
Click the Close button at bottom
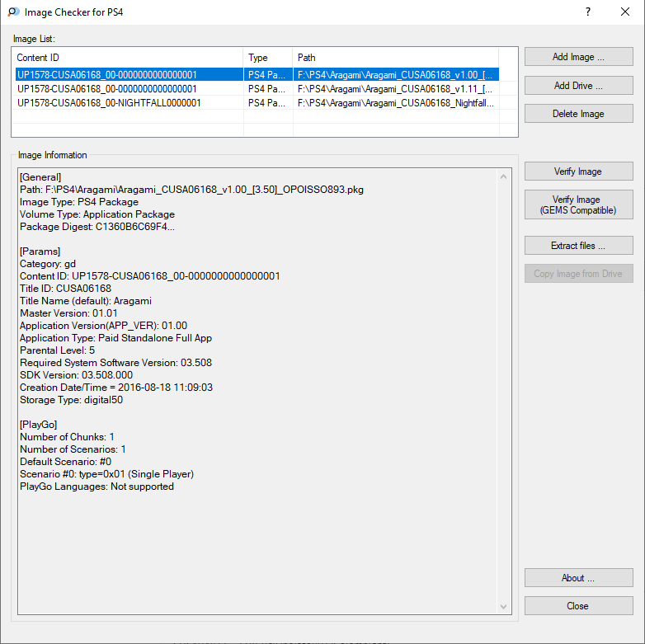pos(578,606)
